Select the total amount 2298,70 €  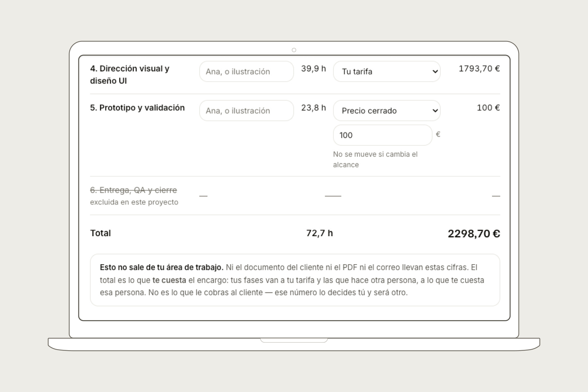pos(474,234)
